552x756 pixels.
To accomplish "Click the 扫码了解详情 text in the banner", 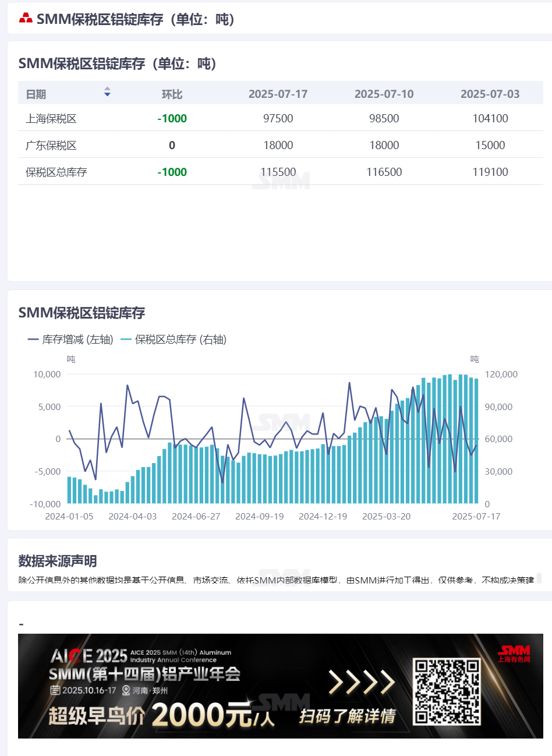I will pyautogui.click(x=348, y=716).
